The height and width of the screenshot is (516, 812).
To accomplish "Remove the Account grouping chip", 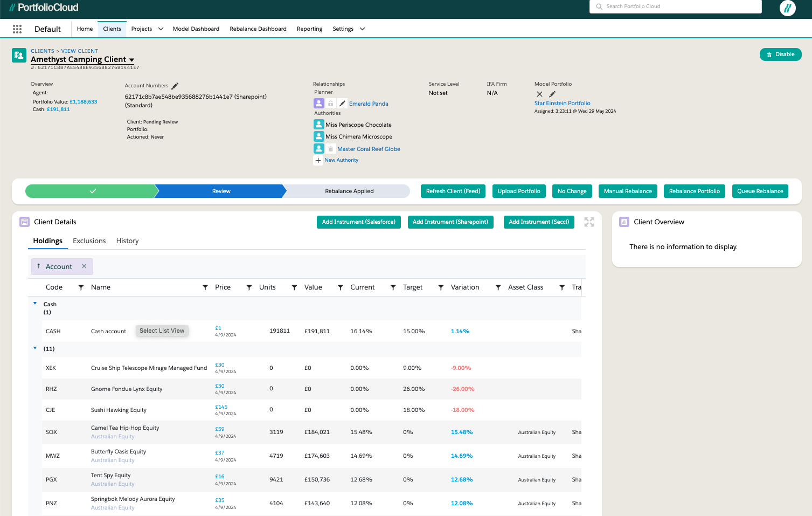I will (x=84, y=266).
